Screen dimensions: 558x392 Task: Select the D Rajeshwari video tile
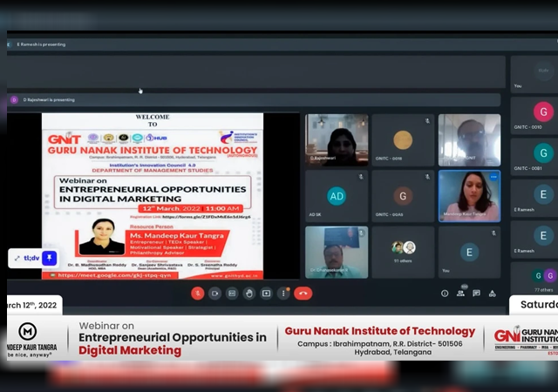point(337,140)
